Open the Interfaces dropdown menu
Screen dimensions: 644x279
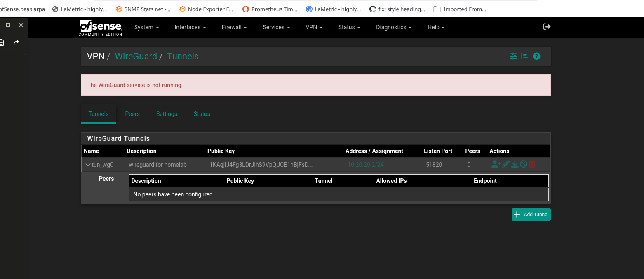(x=190, y=27)
